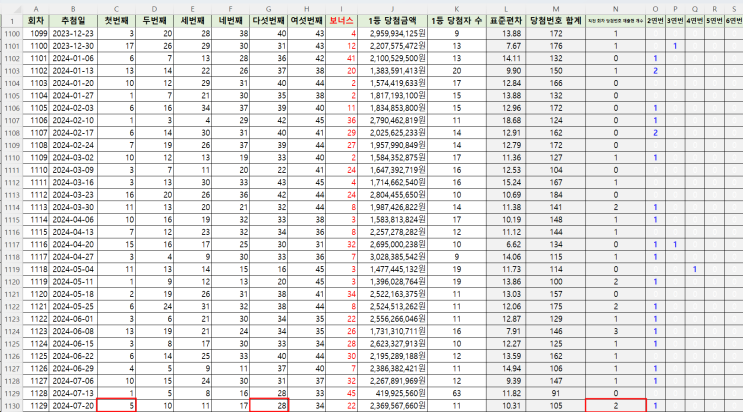The width and height of the screenshot is (743, 412).
Task: Click standard deviation cell 6.62
Action: pyautogui.click(x=506, y=245)
